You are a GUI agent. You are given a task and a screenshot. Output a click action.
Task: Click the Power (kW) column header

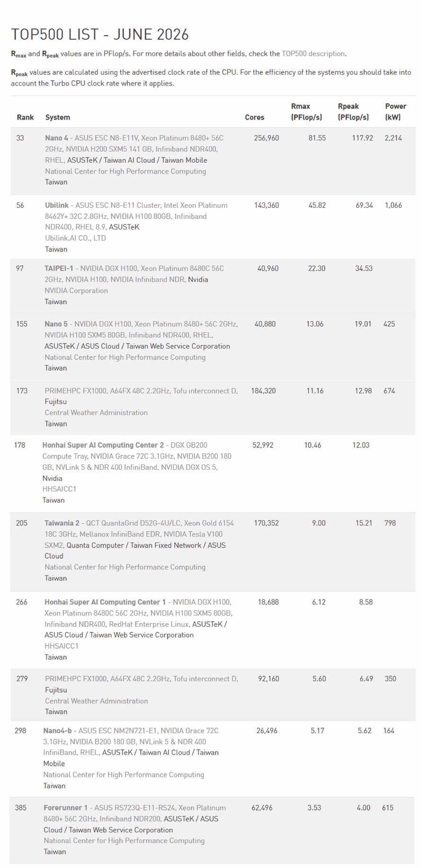(x=396, y=112)
